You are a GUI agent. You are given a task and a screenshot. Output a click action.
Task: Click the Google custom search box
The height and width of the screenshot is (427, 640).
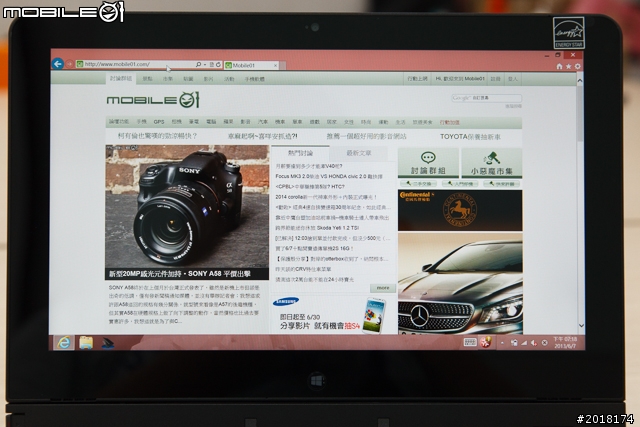tap(487, 98)
